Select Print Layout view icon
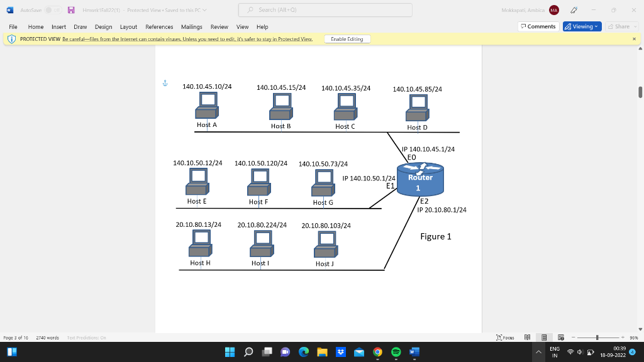The image size is (644, 362). click(545, 337)
